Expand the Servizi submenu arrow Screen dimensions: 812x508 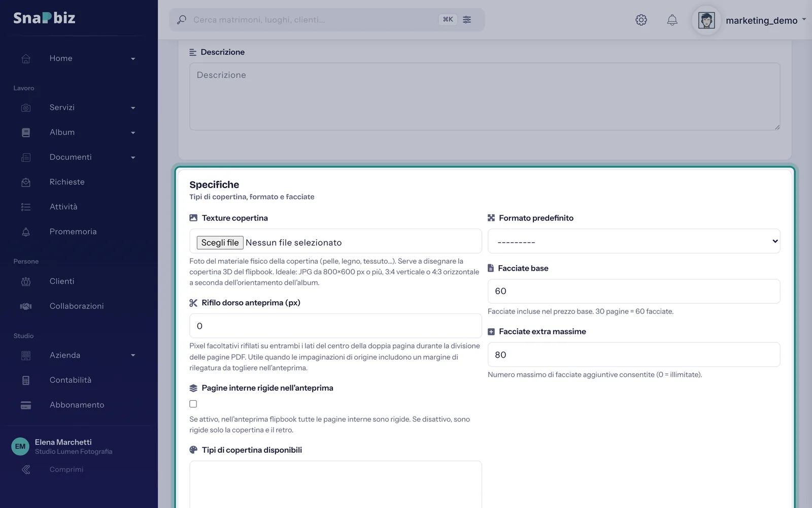(133, 108)
